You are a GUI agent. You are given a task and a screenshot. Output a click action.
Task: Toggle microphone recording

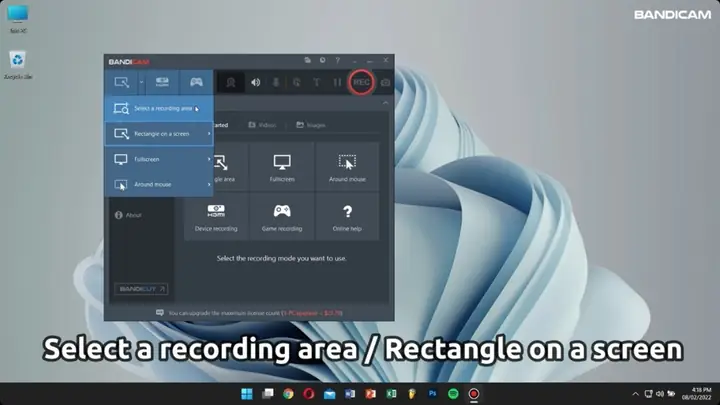pyautogui.click(x=276, y=83)
